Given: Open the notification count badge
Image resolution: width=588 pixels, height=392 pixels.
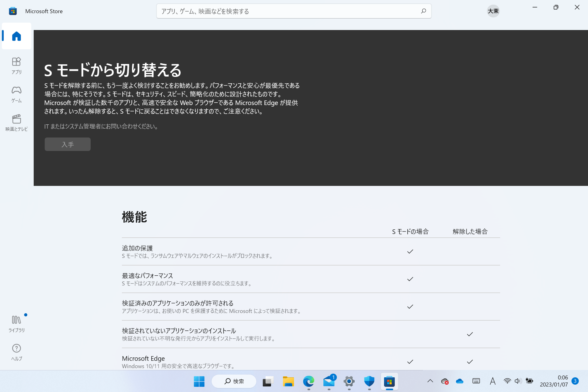Looking at the screenshot, I should tap(575, 381).
